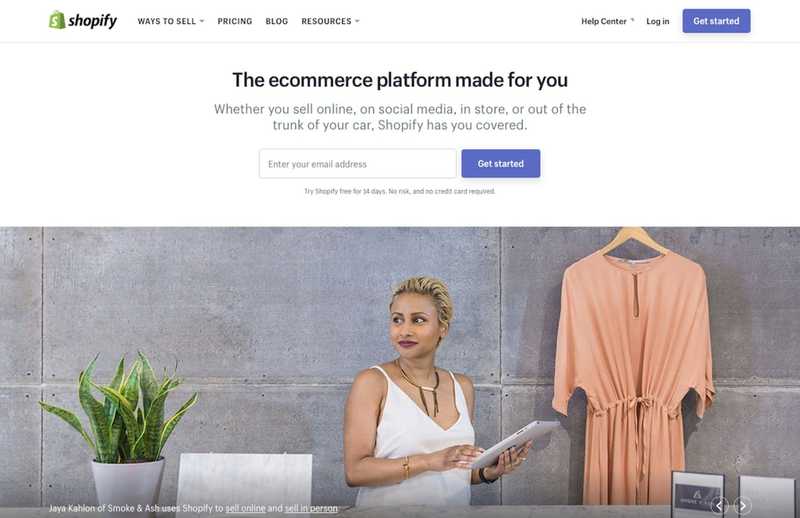Click header Get started button
Image resolution: width=800 pixels, height=518 pixels.
coord(716,21)
